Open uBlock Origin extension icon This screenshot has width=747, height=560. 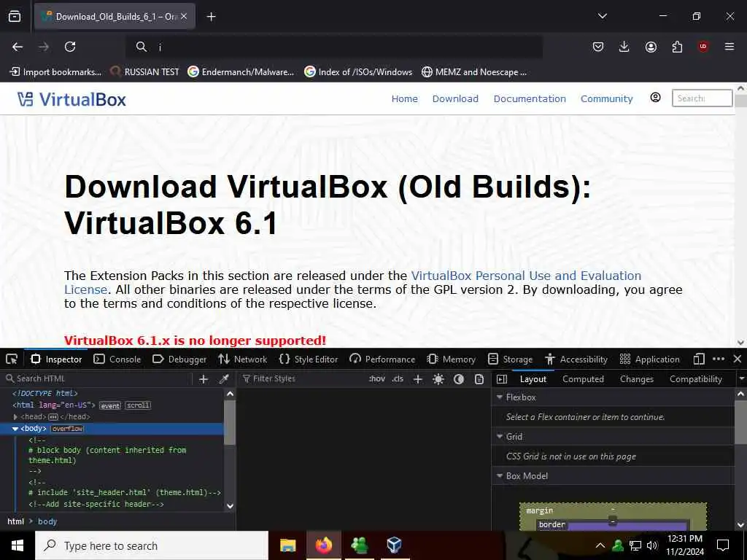[703, 47]
